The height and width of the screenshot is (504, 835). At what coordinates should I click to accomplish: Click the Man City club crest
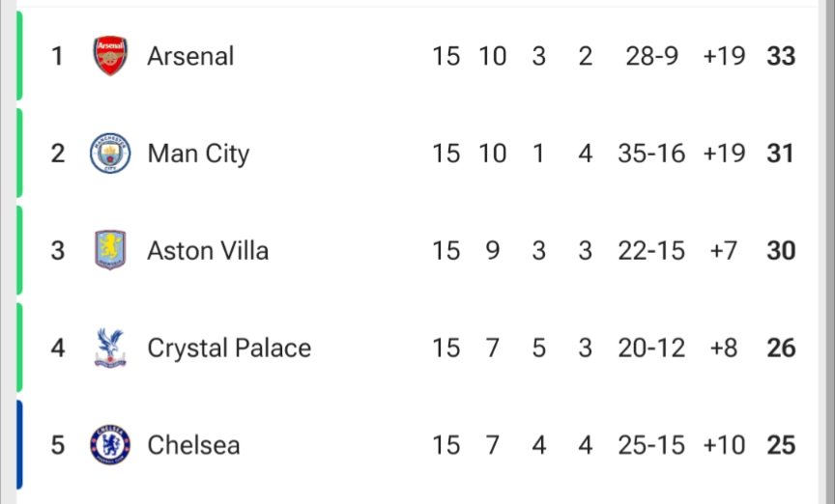click(x=110, y=154)
